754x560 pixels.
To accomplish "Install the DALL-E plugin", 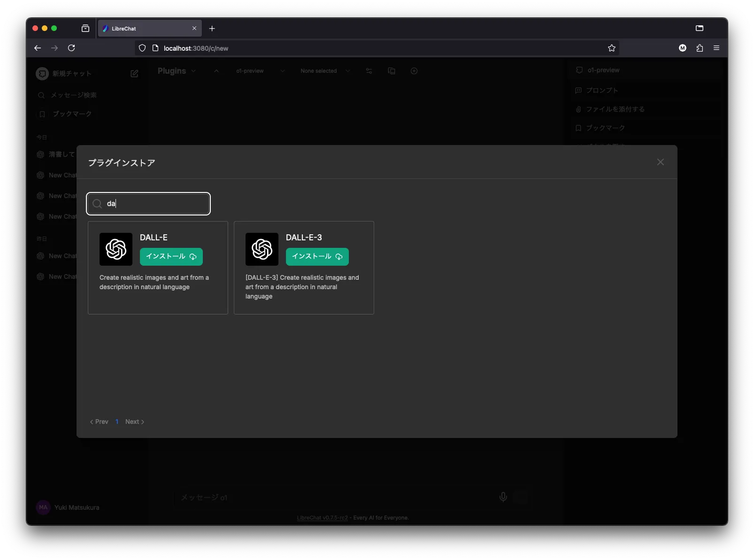I will point(171,256).
